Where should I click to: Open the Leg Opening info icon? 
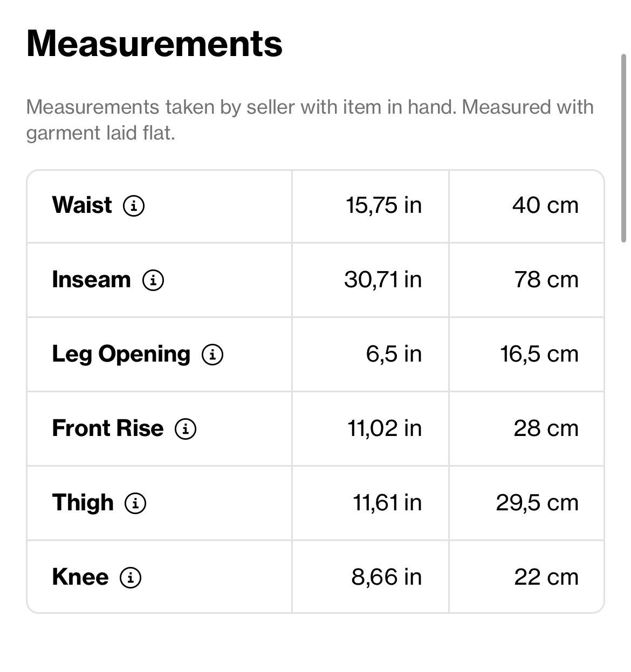point(212,354)
